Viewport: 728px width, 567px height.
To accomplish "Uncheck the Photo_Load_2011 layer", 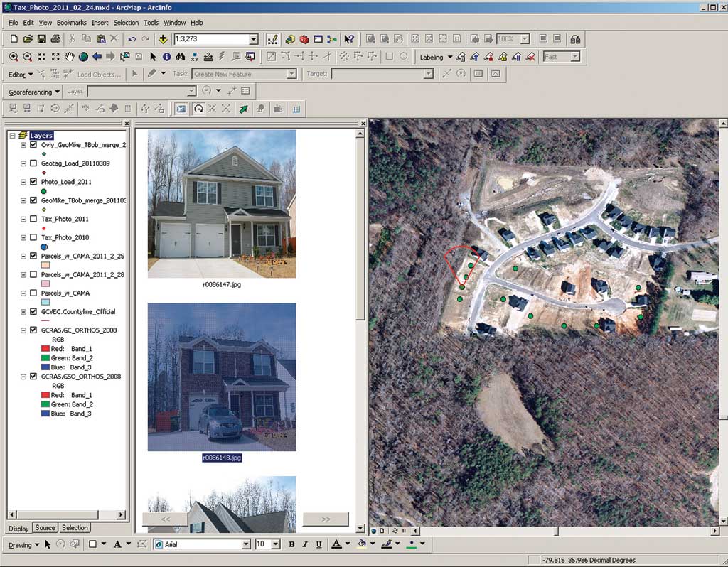I will coord(33,182).
